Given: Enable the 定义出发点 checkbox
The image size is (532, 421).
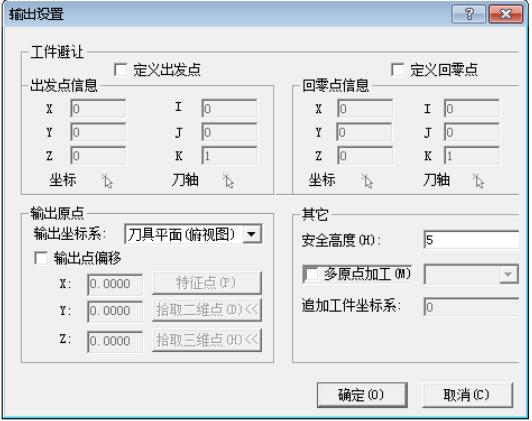Looking at the screenshot, I should 120,70.
